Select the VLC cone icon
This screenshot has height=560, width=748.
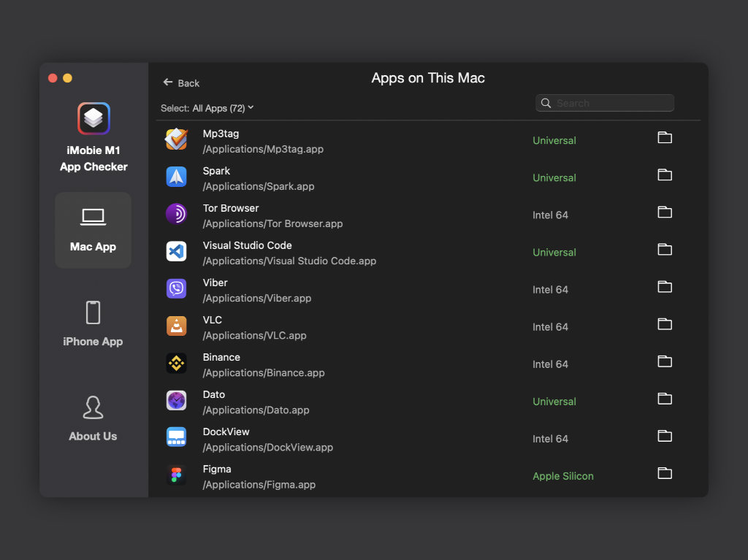tap(176, 326)
